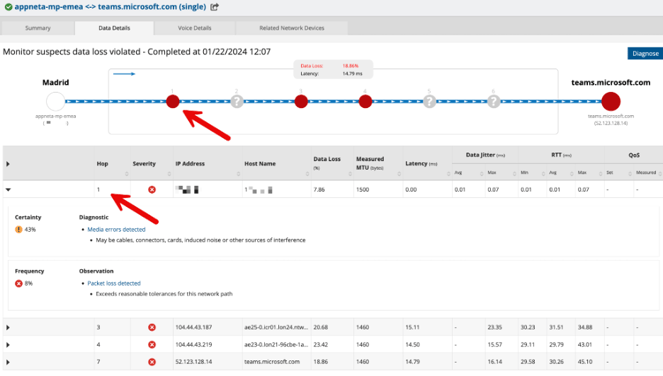Click IP address 104.44.43.219
Screen dimensions: 663x376
click(194, 345)
